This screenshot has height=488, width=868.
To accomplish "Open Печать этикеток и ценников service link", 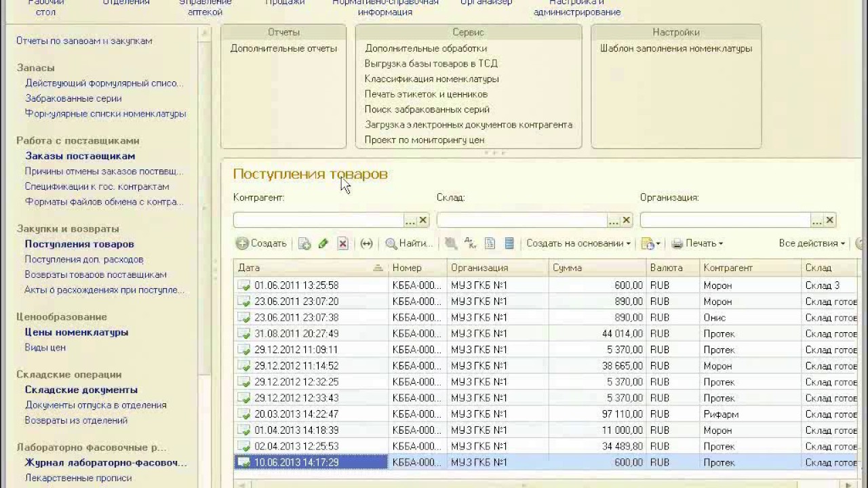I will pyautogui.click(x=426, y=94).
